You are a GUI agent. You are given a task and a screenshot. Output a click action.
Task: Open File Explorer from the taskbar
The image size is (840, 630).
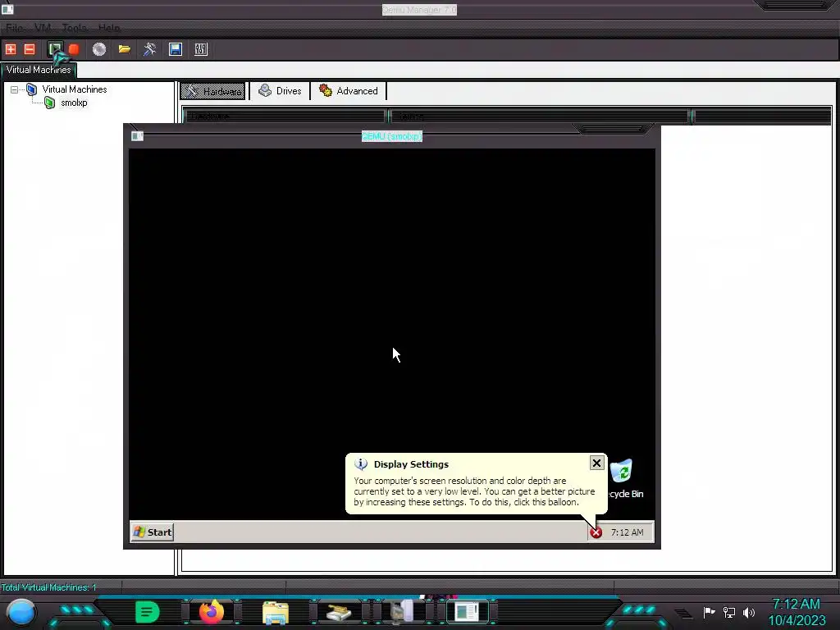click(276, 612)
